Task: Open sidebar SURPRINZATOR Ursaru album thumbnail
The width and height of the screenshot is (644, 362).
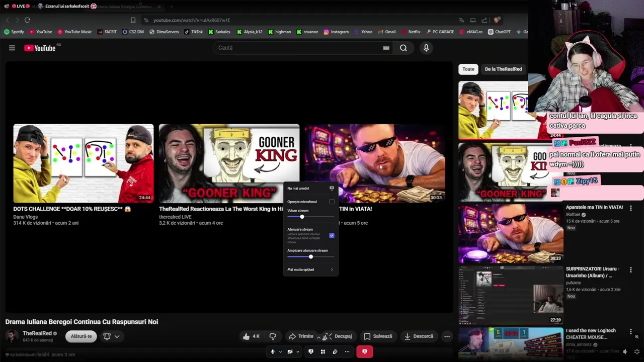Action: [x=511, y=295]
